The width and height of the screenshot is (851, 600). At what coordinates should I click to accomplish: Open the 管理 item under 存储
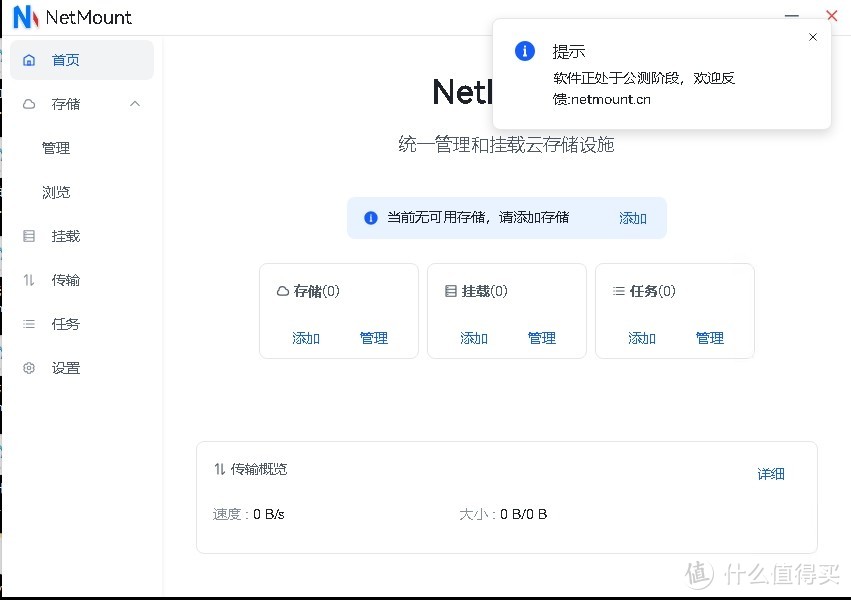(x=56, y=147)
